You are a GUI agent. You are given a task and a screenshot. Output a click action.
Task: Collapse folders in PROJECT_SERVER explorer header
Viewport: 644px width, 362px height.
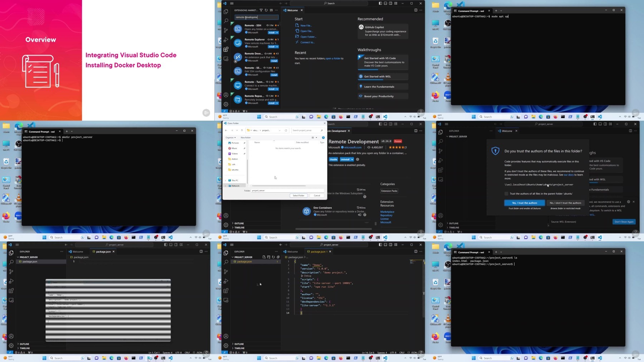click(x=278, y=257)
